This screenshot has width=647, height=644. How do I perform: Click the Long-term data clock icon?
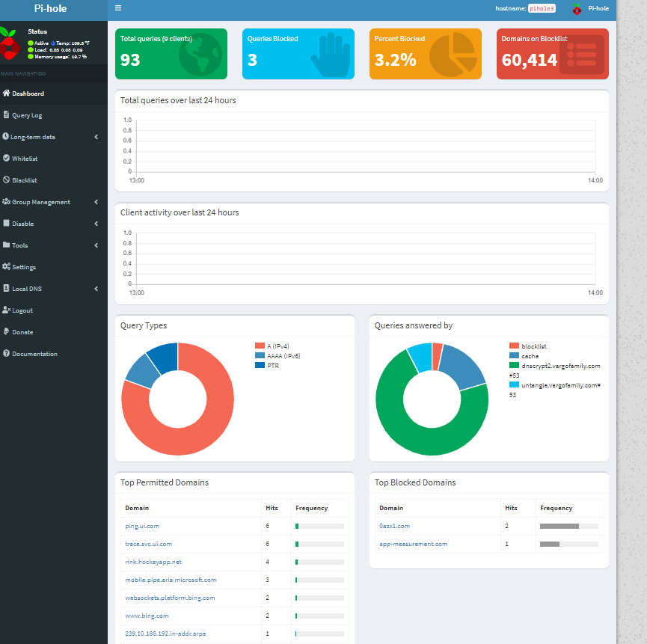(x=5, y=136)
